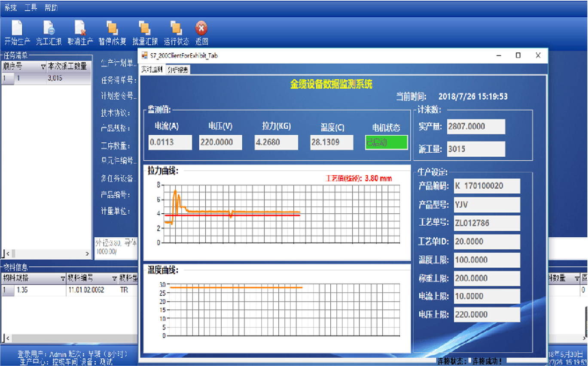Open the 物料编号 column filter dropdown
Screen dimensions: 588x366
click(115, 278)
